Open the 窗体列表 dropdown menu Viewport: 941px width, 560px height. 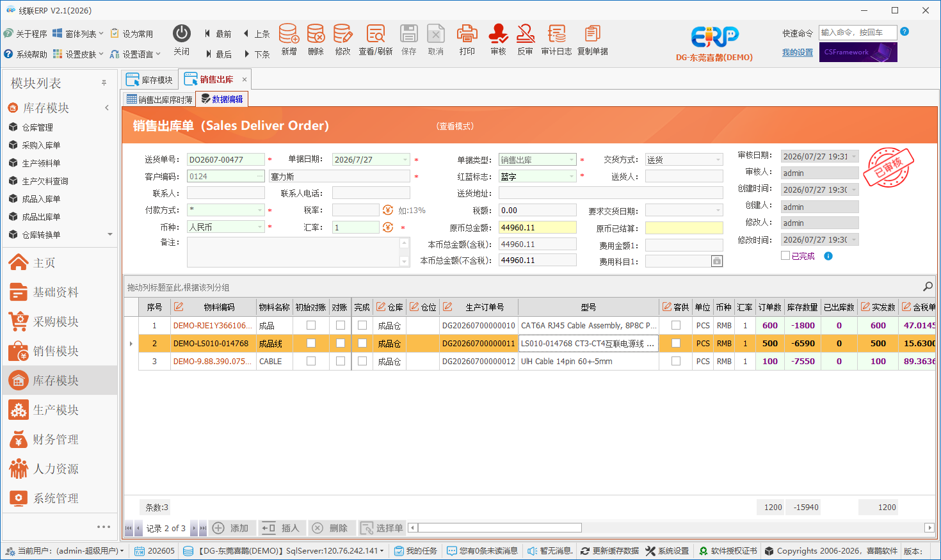[x=78, y=33]
